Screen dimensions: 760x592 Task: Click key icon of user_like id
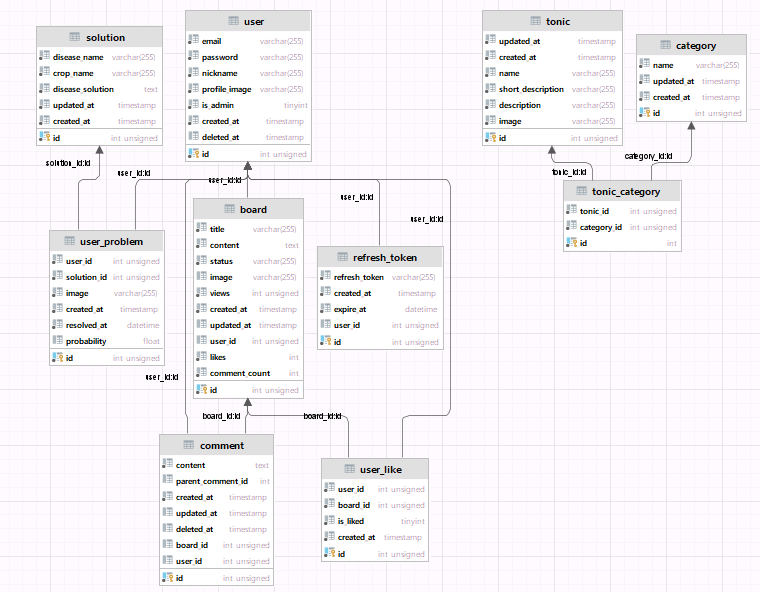point(330,553)
